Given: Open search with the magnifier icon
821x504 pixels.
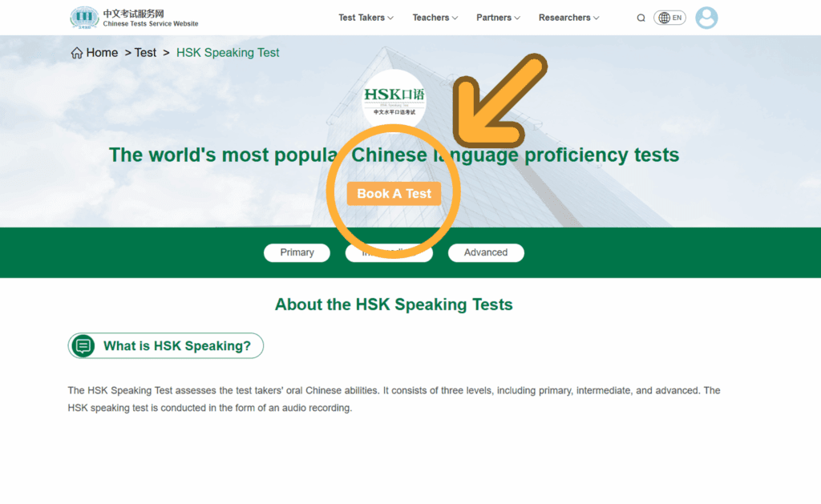Looking at the screenshot, I should [x=641, y=18].
